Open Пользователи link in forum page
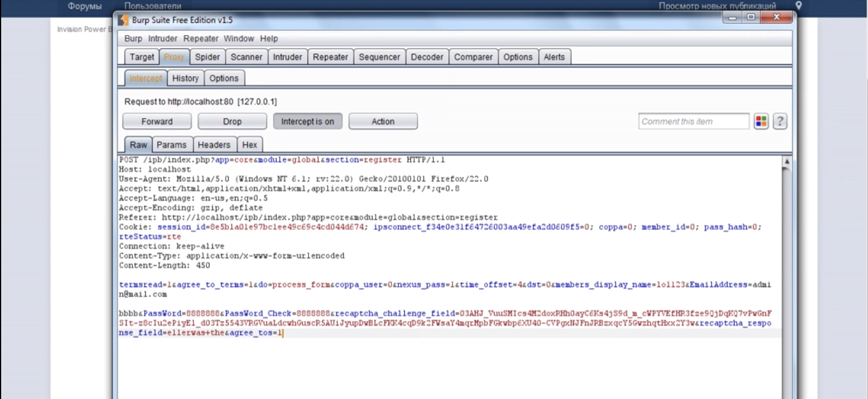This screenshot has width=868, height=399. [x=153, y=6]
